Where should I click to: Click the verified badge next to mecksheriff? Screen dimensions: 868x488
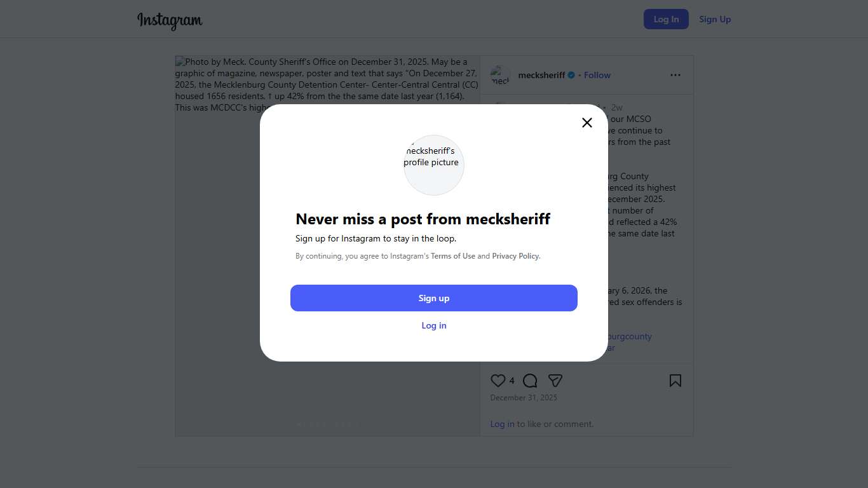point(571,75)
